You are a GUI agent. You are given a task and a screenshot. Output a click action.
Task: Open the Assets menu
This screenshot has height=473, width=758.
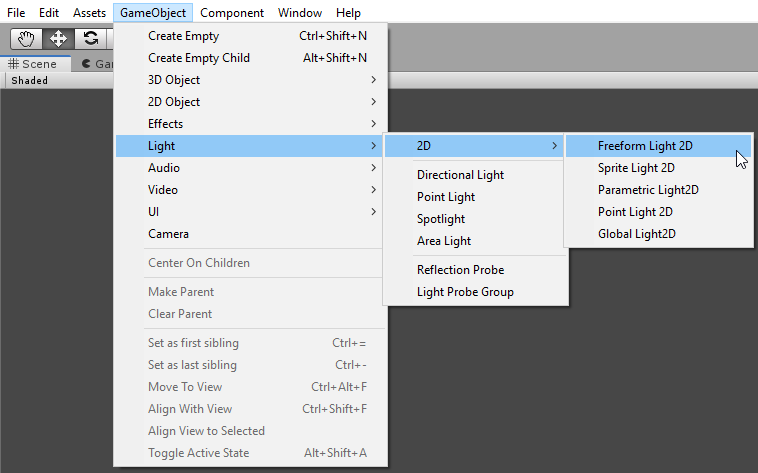pos(89,13)
